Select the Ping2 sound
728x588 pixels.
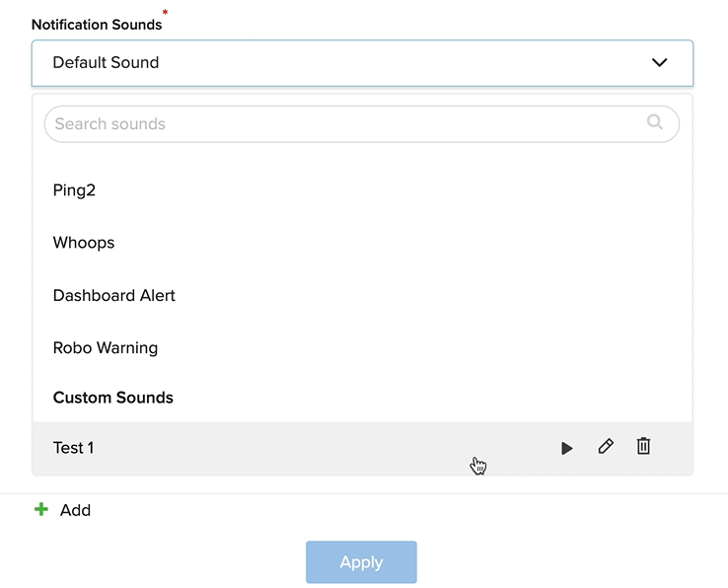(x=362, y=190)
